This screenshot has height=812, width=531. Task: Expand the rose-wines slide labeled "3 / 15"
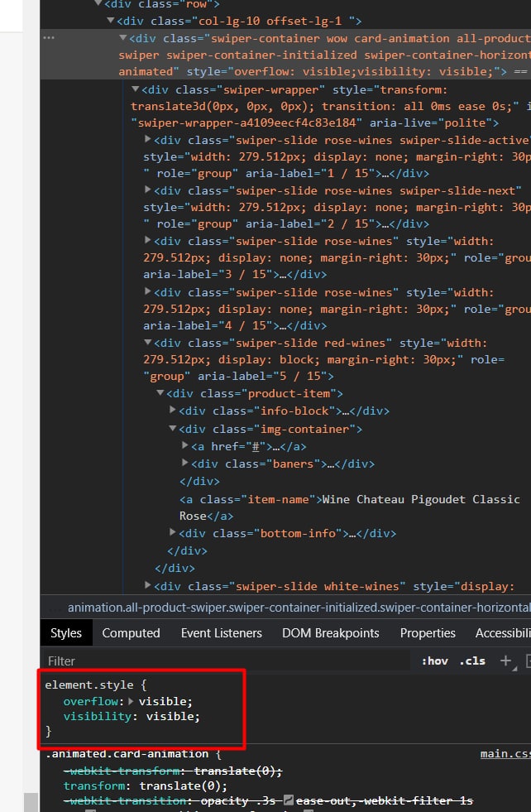pos(147,240)
